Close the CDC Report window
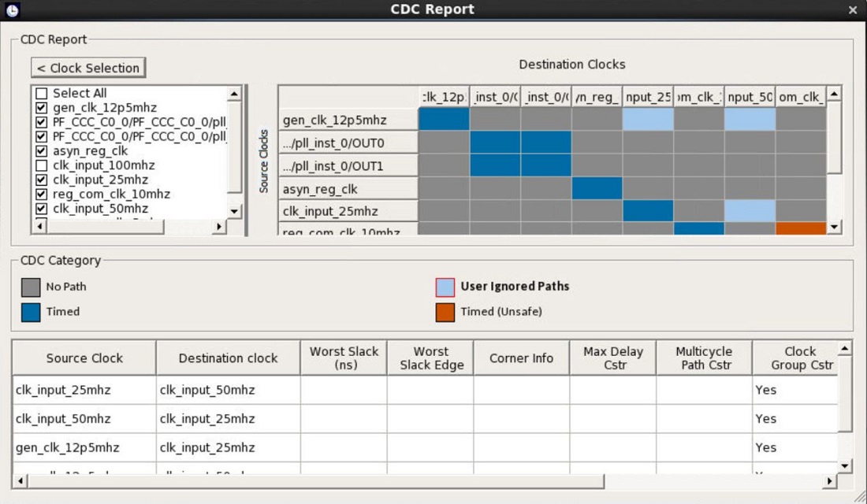 [x=853, y=10]
